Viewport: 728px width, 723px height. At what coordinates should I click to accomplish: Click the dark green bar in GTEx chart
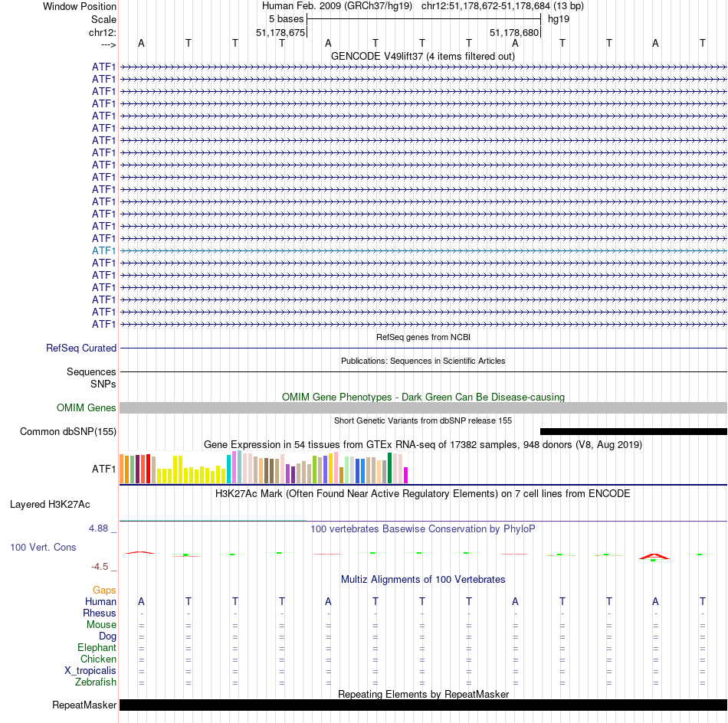(389, 468)
